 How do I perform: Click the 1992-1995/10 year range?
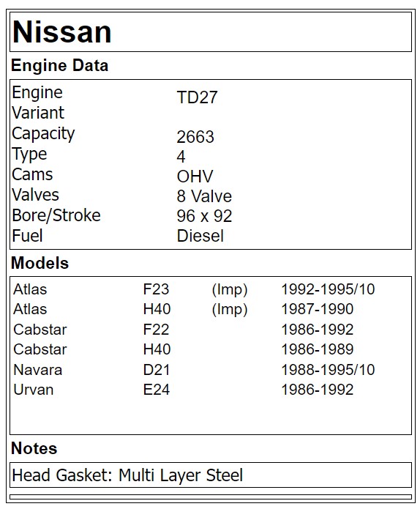328,289
